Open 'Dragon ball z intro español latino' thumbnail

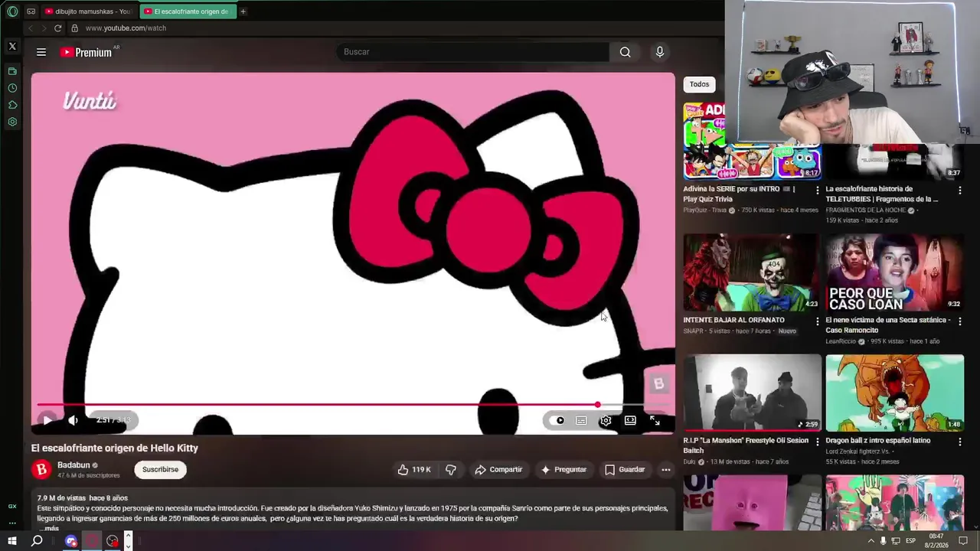click(x=894, y=393)
